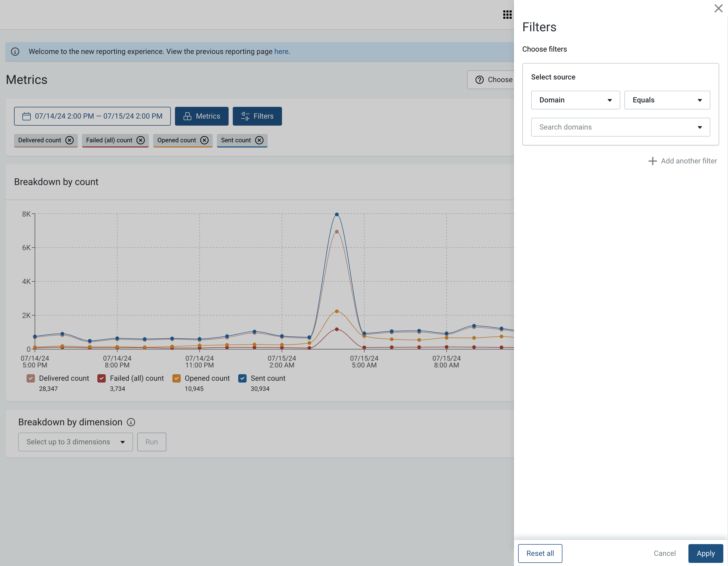Click the apps grid icon in the header
The image size is (728, 566).
(x=507, y=14)
